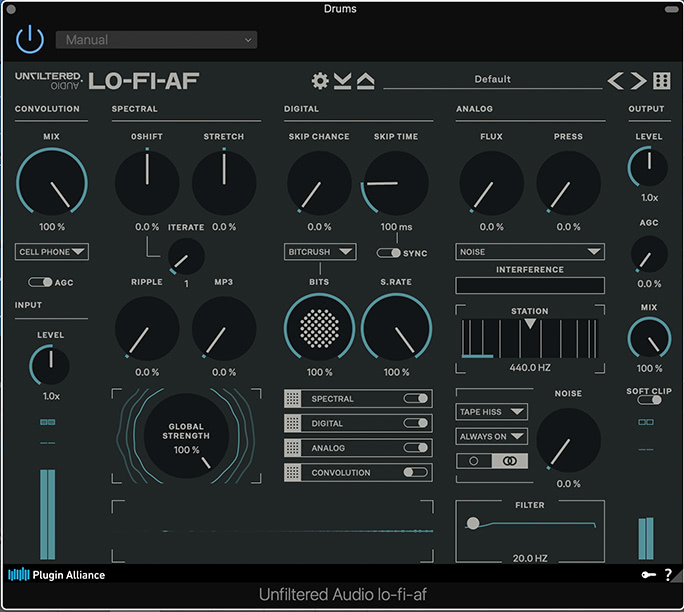Click the Ripple knob
Image resolution: width=684 pixels, height=612 pixels.
(x=147, y=328)
